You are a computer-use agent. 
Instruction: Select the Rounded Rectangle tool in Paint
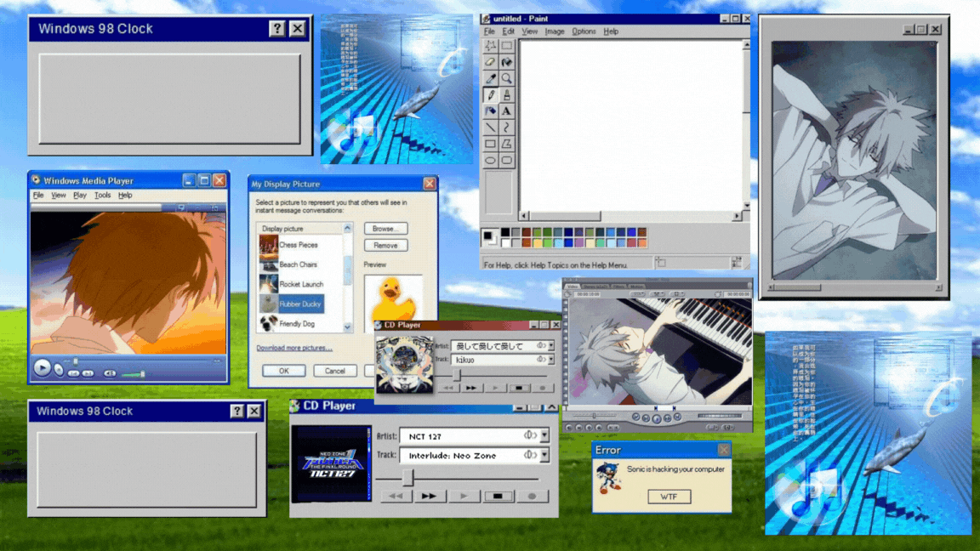tap(507, 160)
